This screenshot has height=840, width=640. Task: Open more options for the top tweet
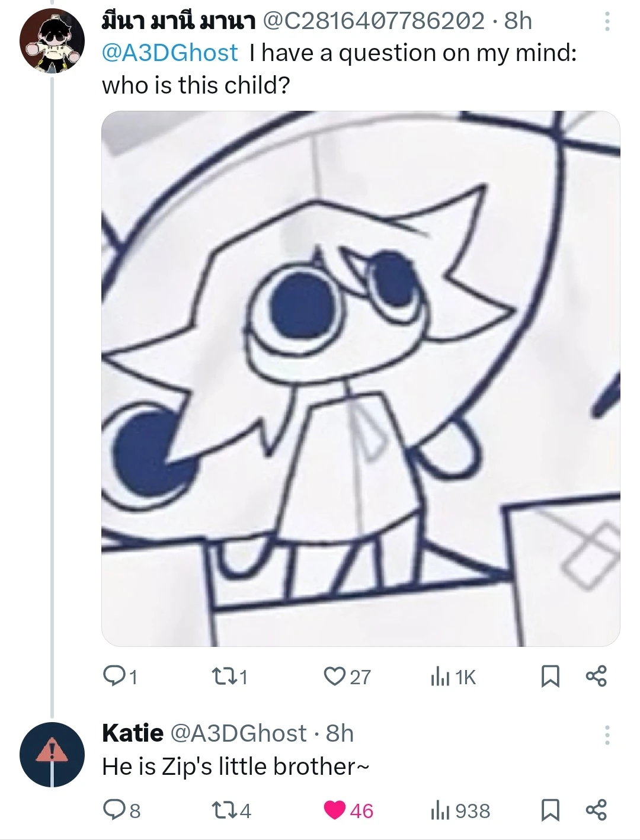point(607,23)
